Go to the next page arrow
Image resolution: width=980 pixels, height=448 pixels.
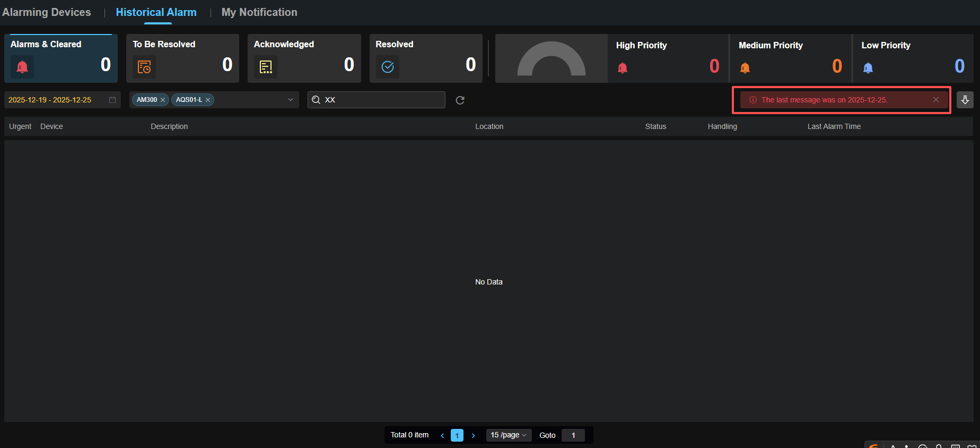point(473,435)
